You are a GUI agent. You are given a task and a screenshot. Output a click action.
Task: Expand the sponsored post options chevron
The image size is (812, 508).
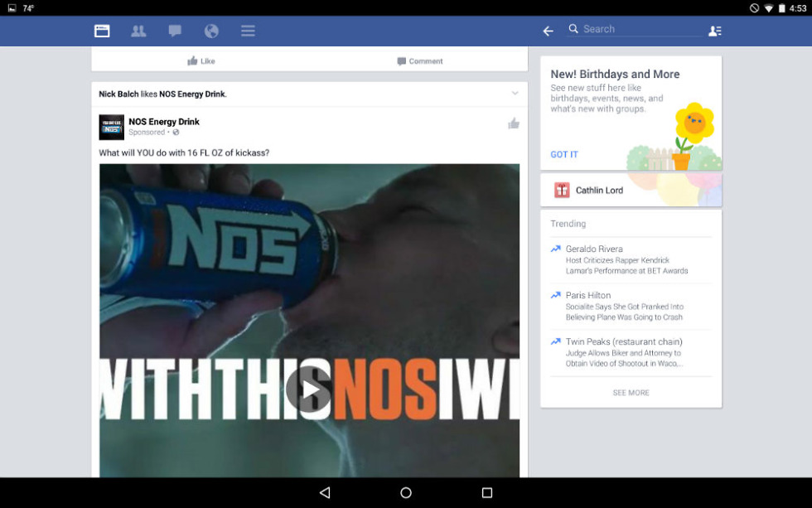[515, 93]
